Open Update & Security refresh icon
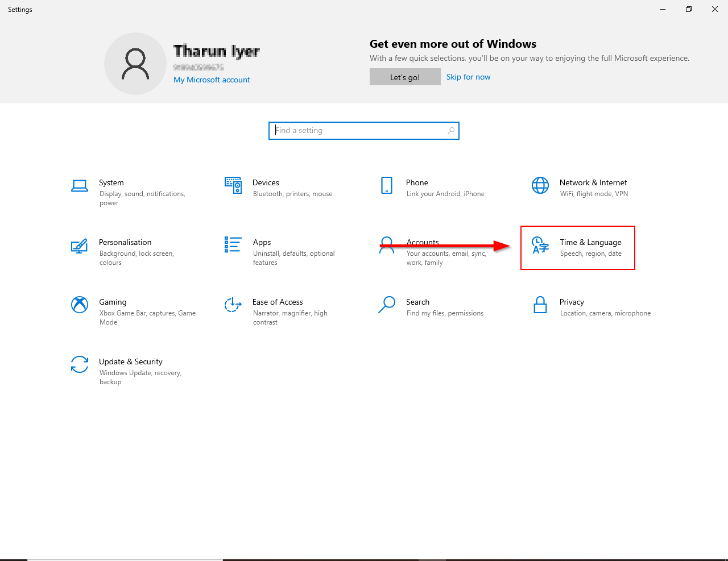 (x=80, y=364)
